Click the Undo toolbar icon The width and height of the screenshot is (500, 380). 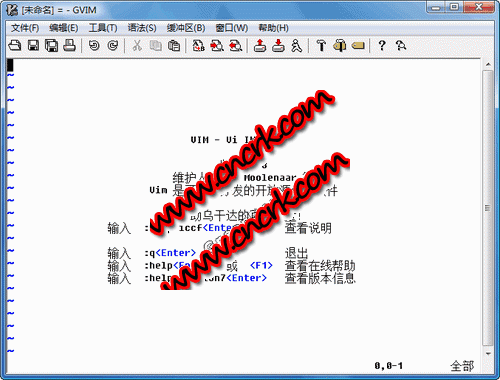[x=94, y=45]
